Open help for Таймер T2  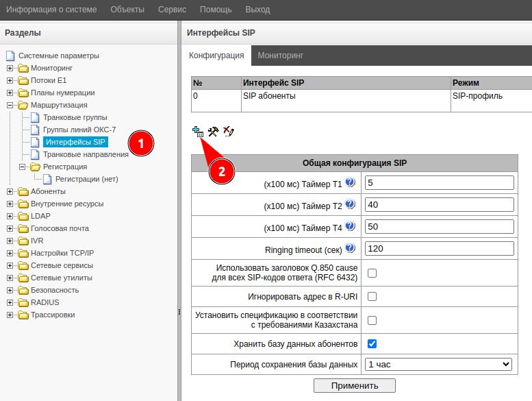(x=350, y=204)
